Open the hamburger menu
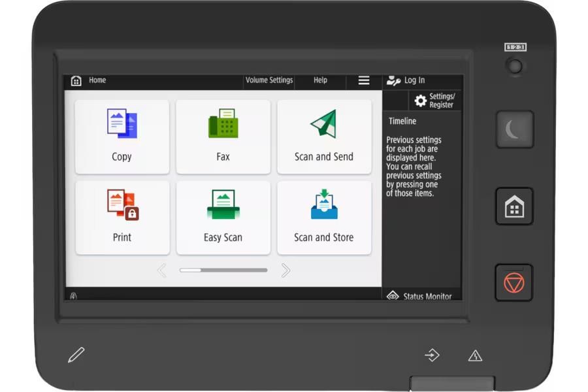The height and width of the screenshot is (392, 588). (364, 80)
